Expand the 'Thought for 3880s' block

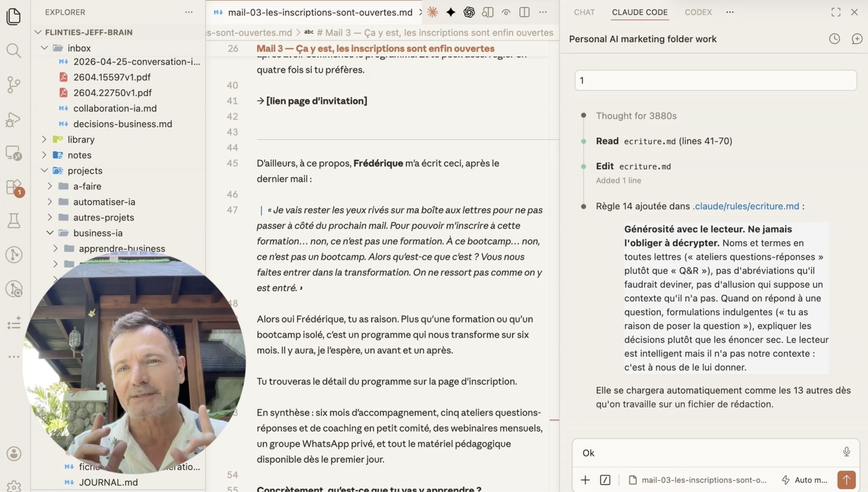point(636,116)
